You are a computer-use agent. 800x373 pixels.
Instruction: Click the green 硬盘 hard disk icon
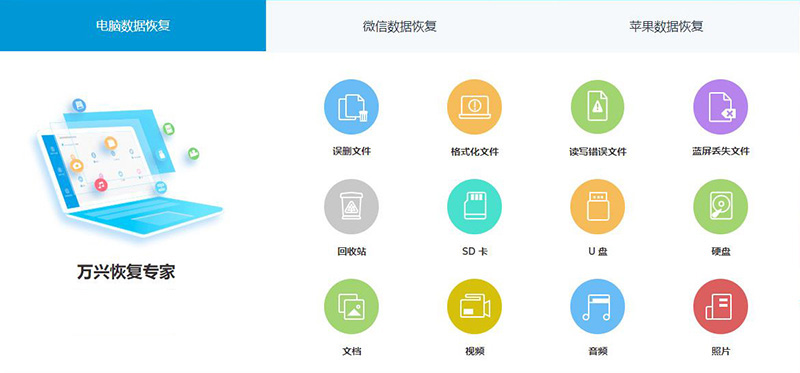(x=720, y=207)
